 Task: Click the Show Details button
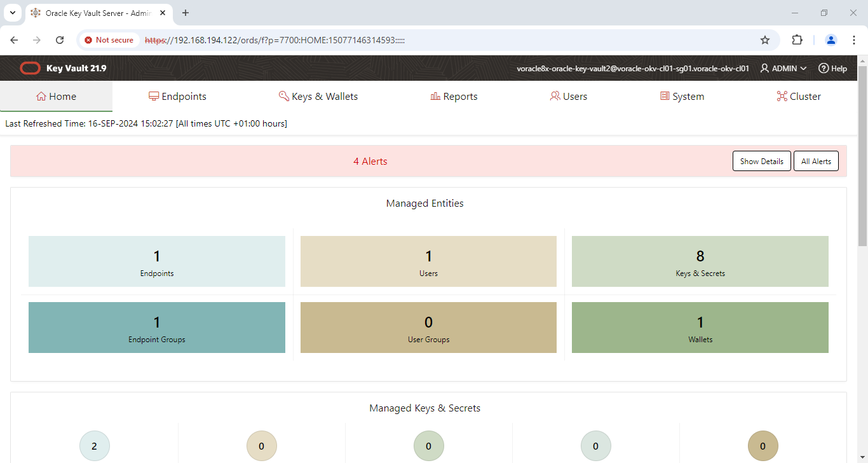point(762,161)
